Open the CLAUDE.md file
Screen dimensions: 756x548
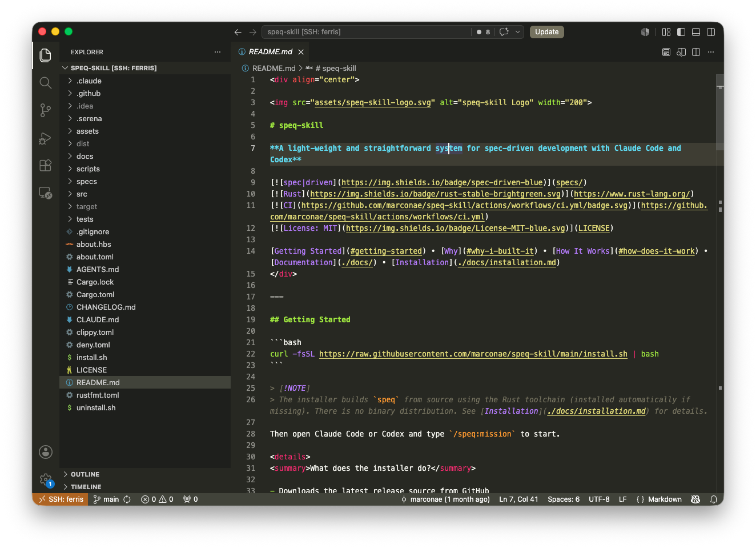point(145,319)
